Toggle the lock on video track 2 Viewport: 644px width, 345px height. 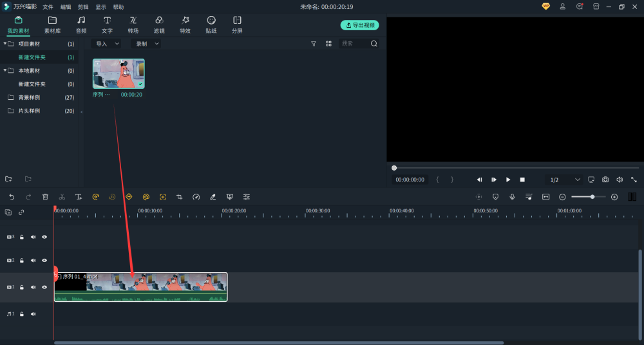22,261
